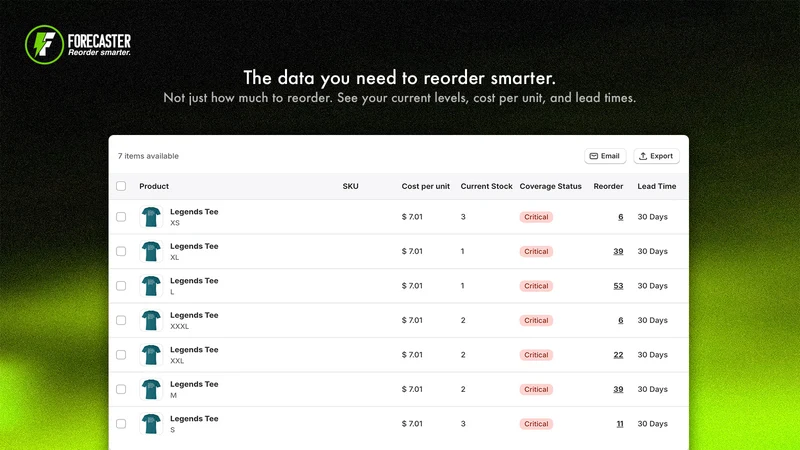This screenshot has width=800, height=450.
Task: Check the Legends Tee XL row checkbox
Action: (121, 252)
